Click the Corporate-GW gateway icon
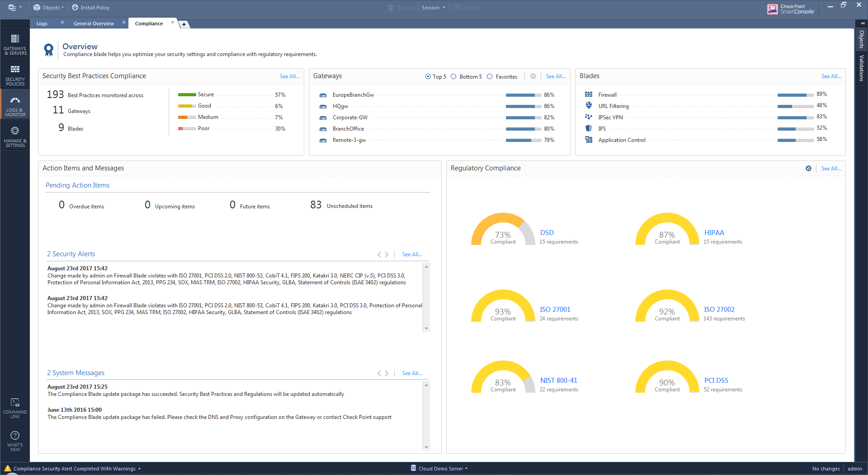The image size is (868, 475). (x=323, y=118)
